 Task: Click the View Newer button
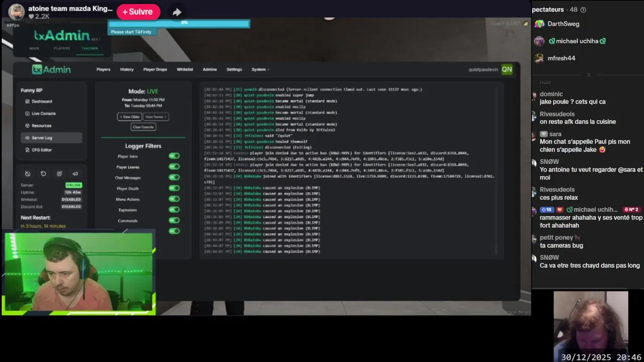(155, 117)
